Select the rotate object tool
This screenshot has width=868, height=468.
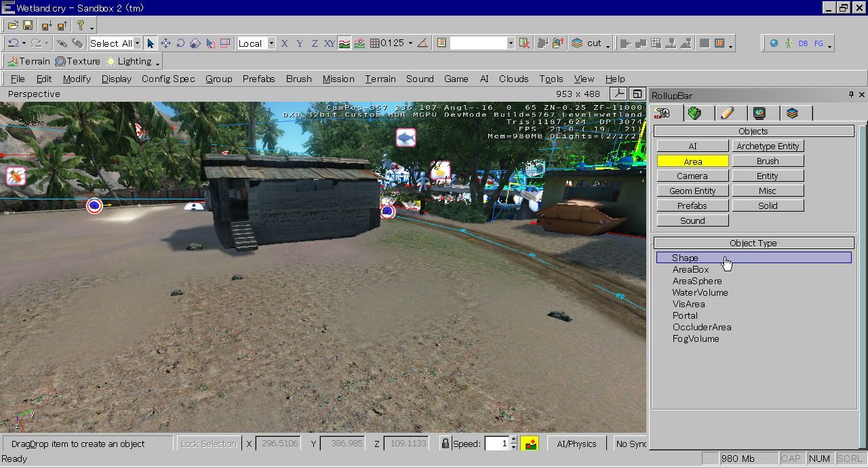[x=180, y=43]
